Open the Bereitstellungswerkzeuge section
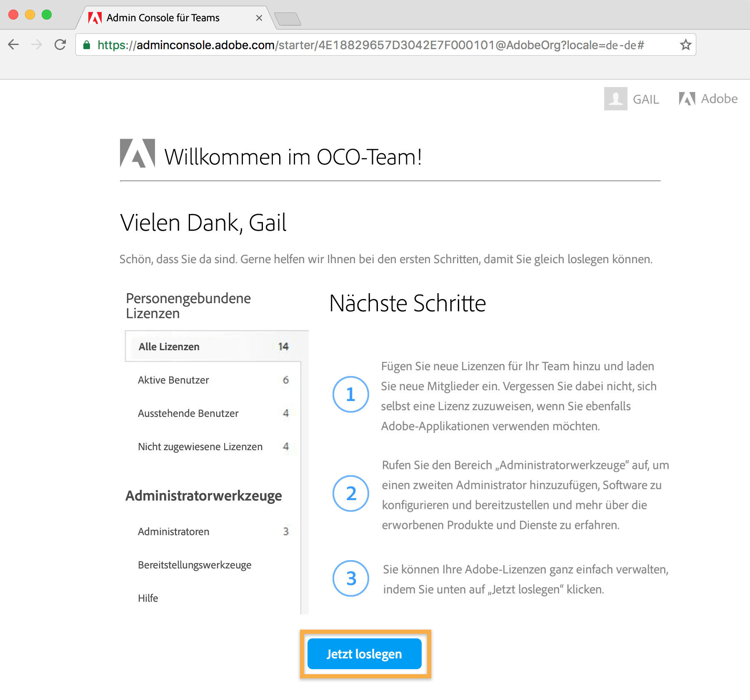This screenshot has width=750, height=700. 194,565
